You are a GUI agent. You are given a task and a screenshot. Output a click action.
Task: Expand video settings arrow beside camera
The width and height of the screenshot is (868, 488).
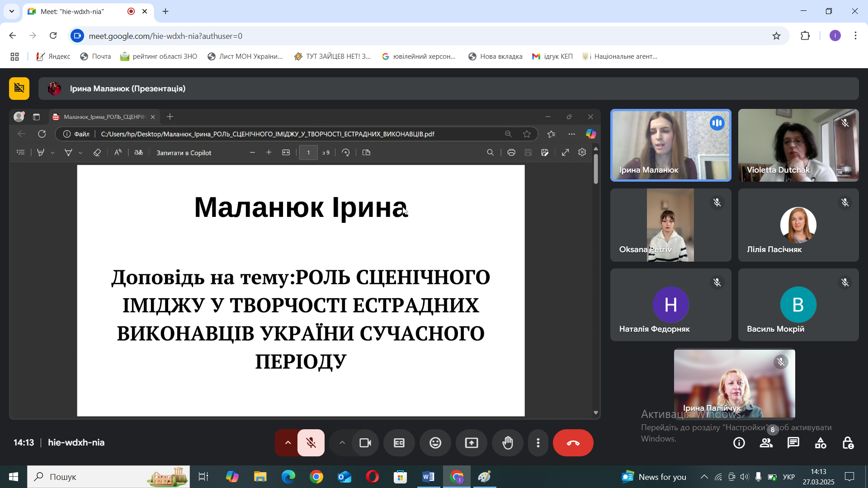pos(342,443)
